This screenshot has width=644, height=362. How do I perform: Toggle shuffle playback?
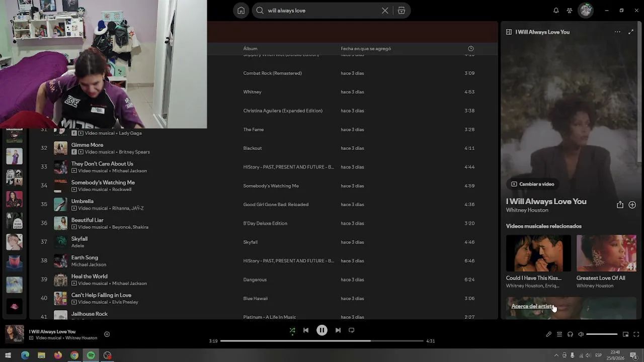pyautogui.click(x=292, y=330)
